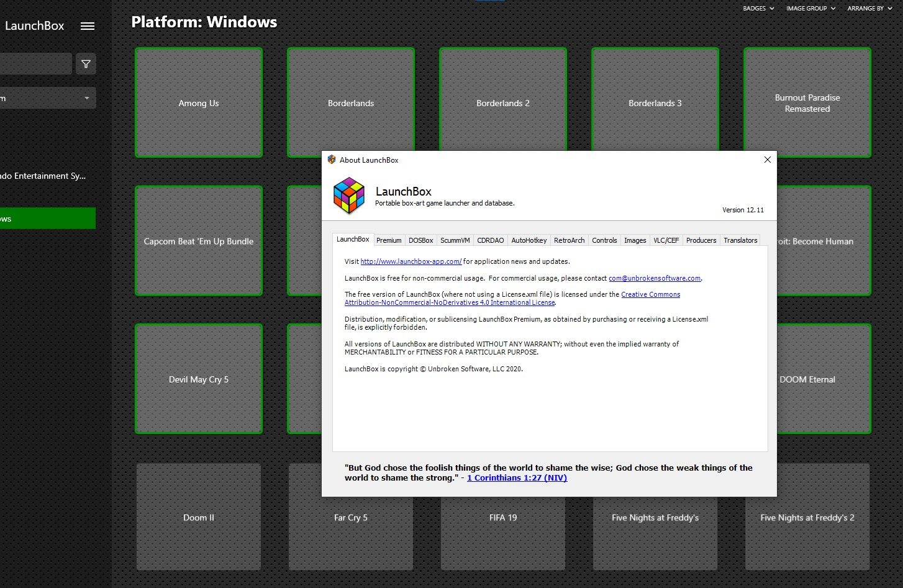
Task: Expand the sidebar view dropdown
Action: [48, 98]
